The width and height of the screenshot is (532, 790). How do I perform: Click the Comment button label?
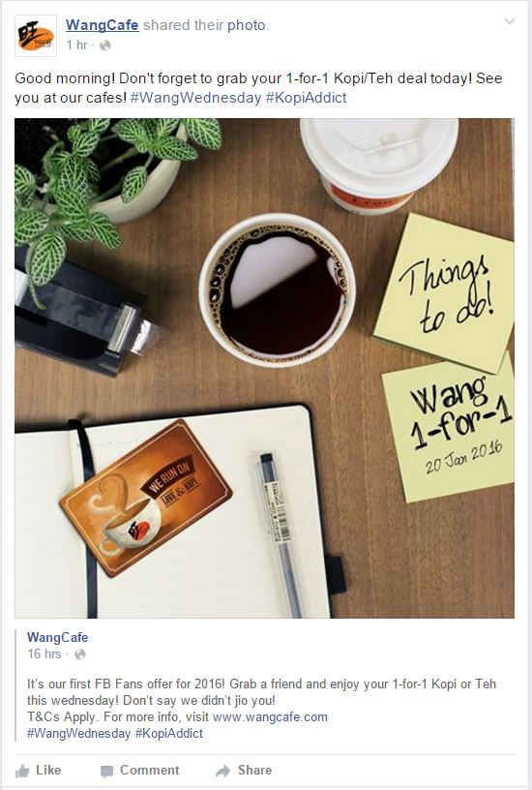(x=150, y=771)
